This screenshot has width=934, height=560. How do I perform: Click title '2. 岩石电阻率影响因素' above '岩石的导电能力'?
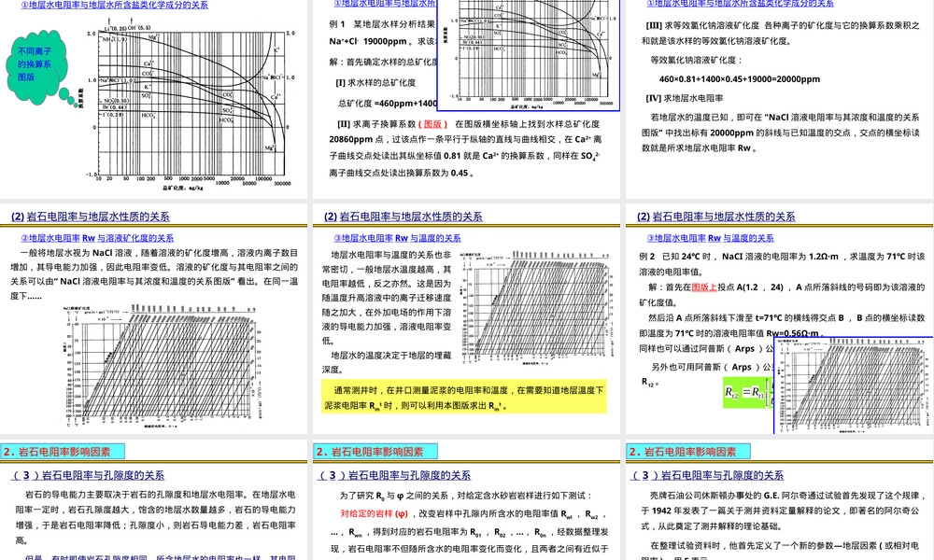(63, 452)
